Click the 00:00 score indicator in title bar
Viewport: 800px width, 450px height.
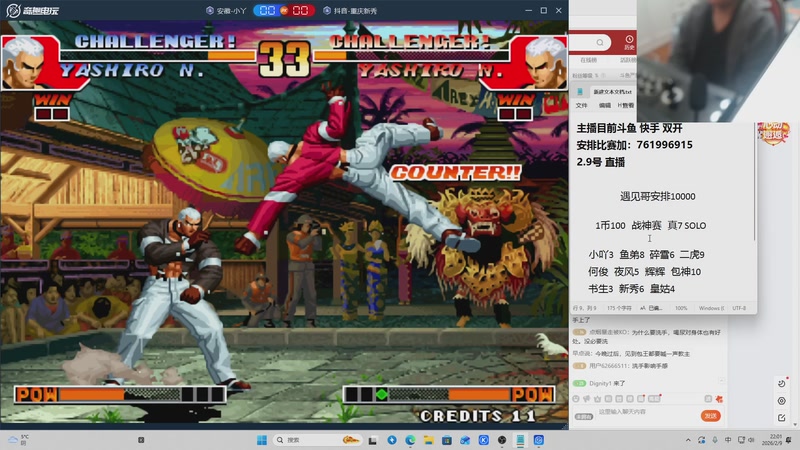click(x=284, y=10)
